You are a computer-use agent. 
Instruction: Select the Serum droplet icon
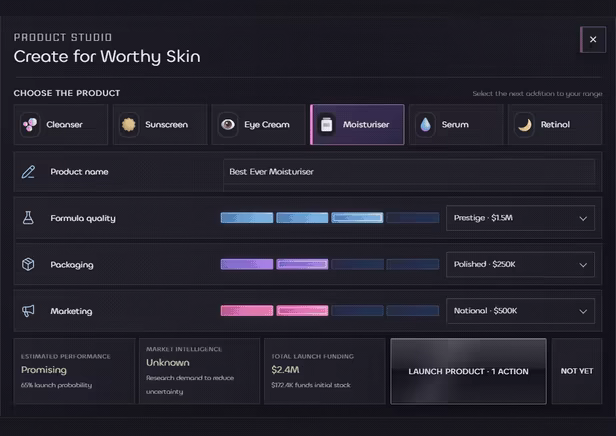click(x=425, y=125)
